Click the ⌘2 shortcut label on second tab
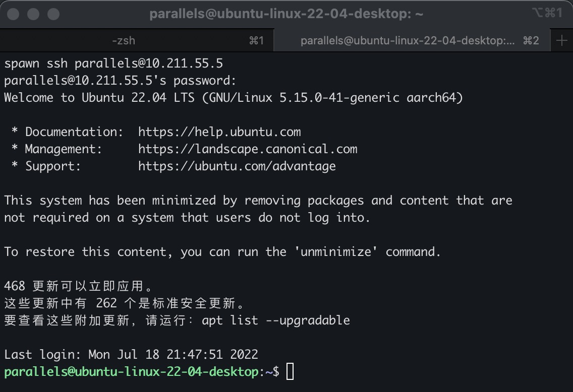Screen dimensions: 573x392 tap(531, 41)
